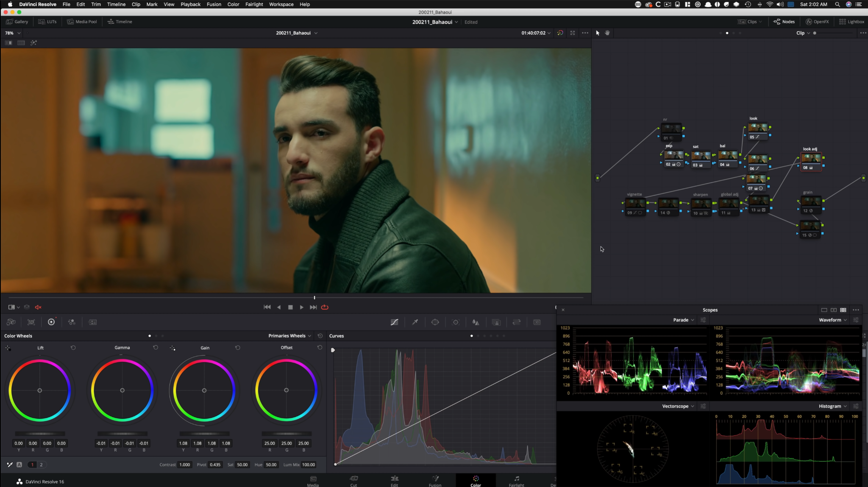Open the Curves palette icon

point(394,322)
